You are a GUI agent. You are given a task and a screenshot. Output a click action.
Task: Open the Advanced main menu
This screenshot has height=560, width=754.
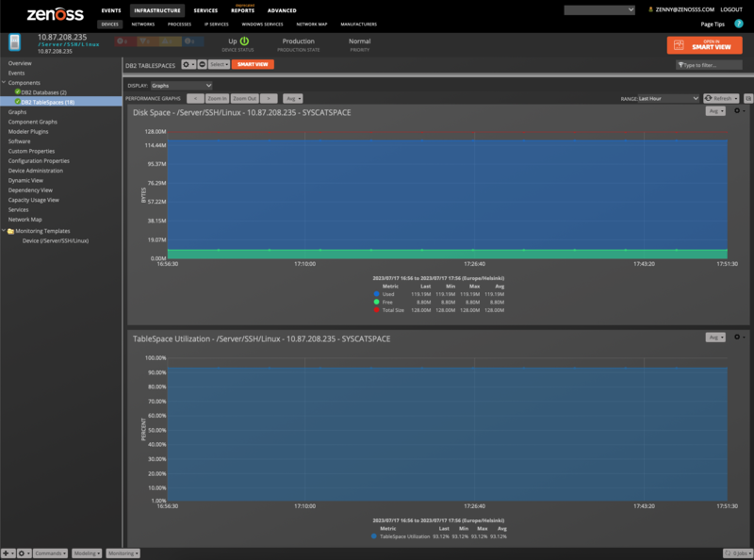282,10
